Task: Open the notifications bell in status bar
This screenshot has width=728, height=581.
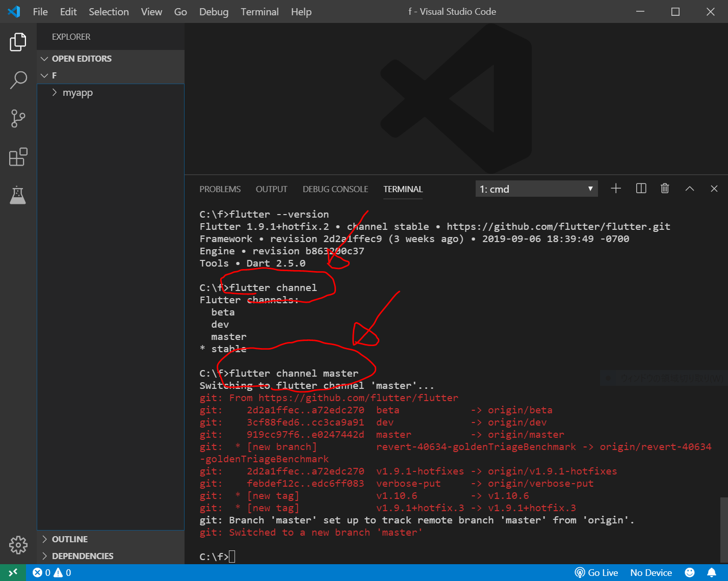Action: click(711, 572)
